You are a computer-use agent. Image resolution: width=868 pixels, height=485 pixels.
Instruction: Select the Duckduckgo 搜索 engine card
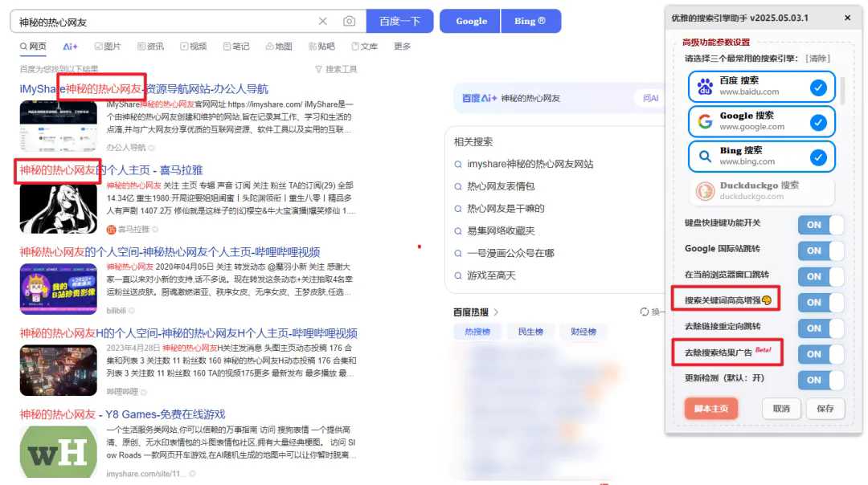coord(761,191)
